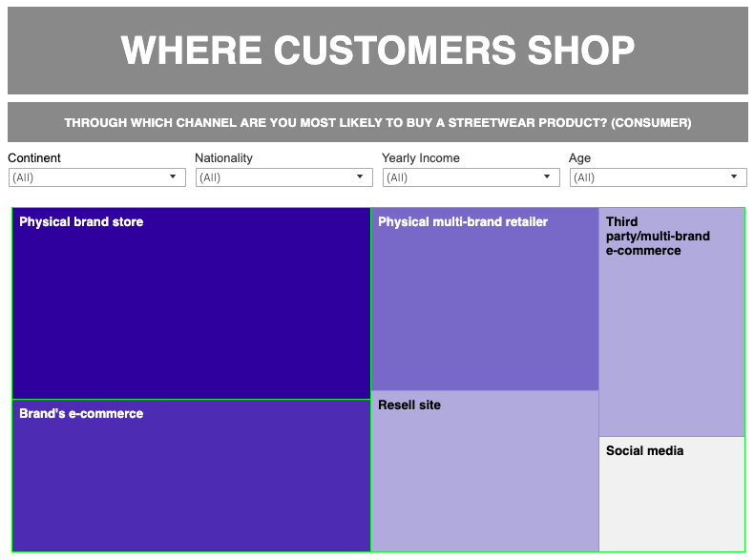Screen dimensions: 754x560
Task: Select the Resell site treemap tile
Action: click(x=485, y=470)
